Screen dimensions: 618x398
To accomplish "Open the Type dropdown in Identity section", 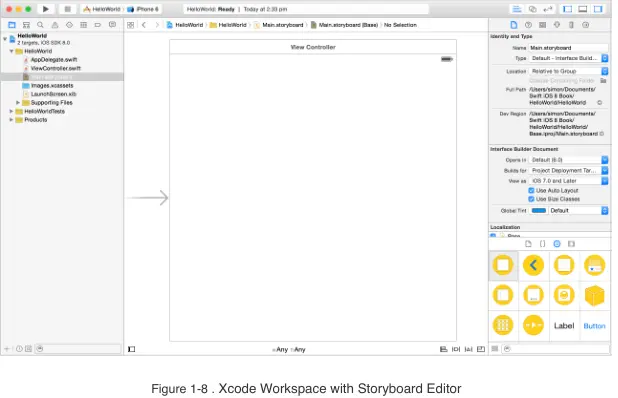I will [x=568, y=58].
